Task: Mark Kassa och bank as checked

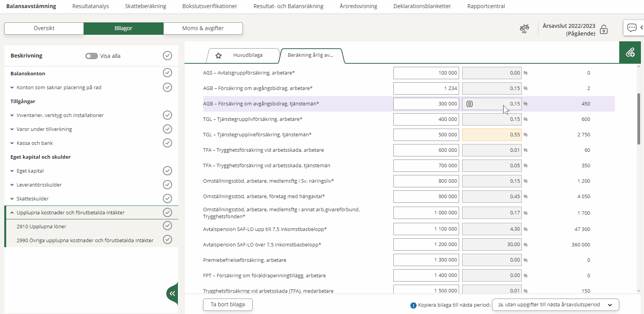Action: tap(167, 143)
